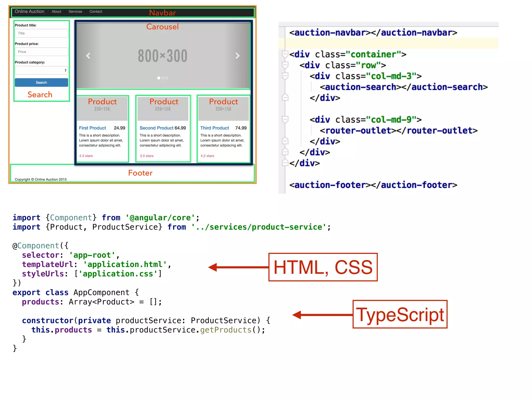Click the carousel previous arrow
This screenshot has height=399, width=532.
point(88,56)
